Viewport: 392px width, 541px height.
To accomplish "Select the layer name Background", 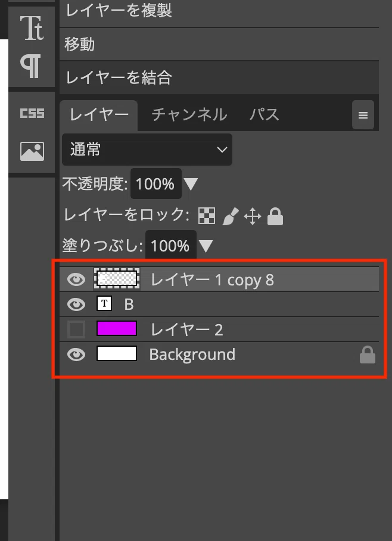I will [192, 355].
